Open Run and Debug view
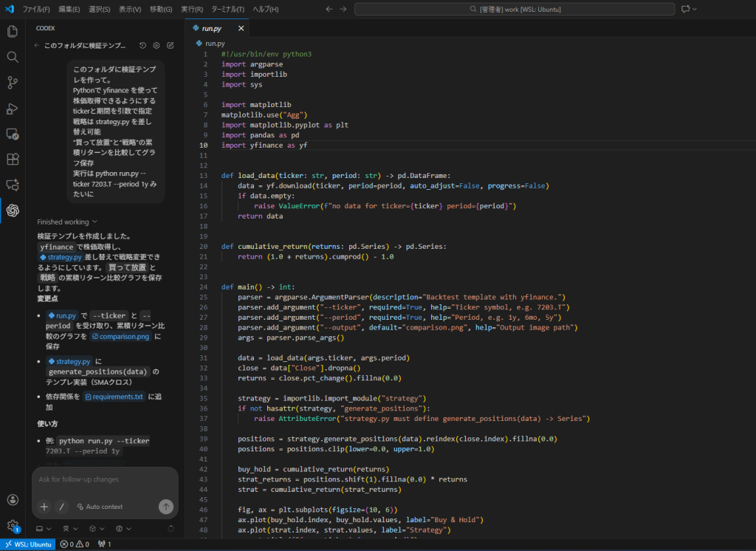 [x=13, y=108]
